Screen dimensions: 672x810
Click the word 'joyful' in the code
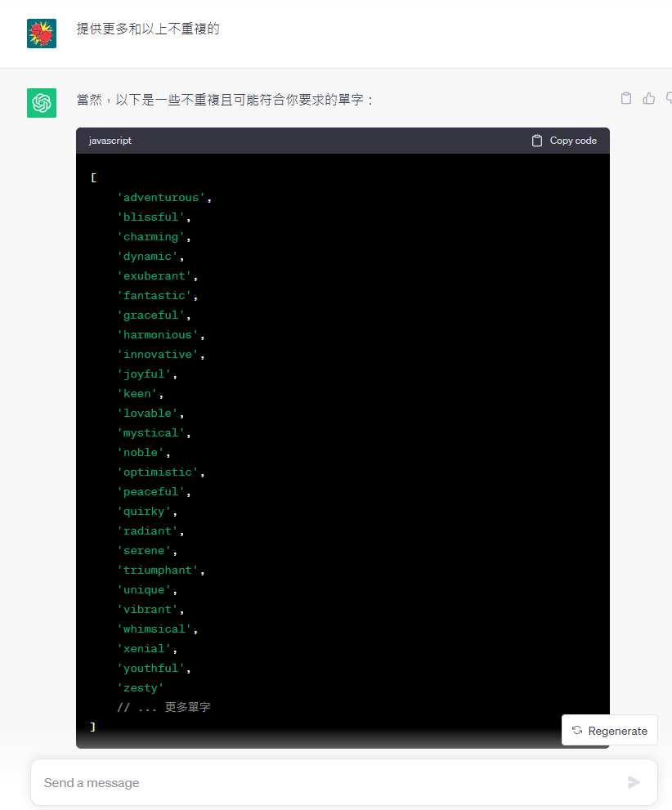click(x=144, y=374)
